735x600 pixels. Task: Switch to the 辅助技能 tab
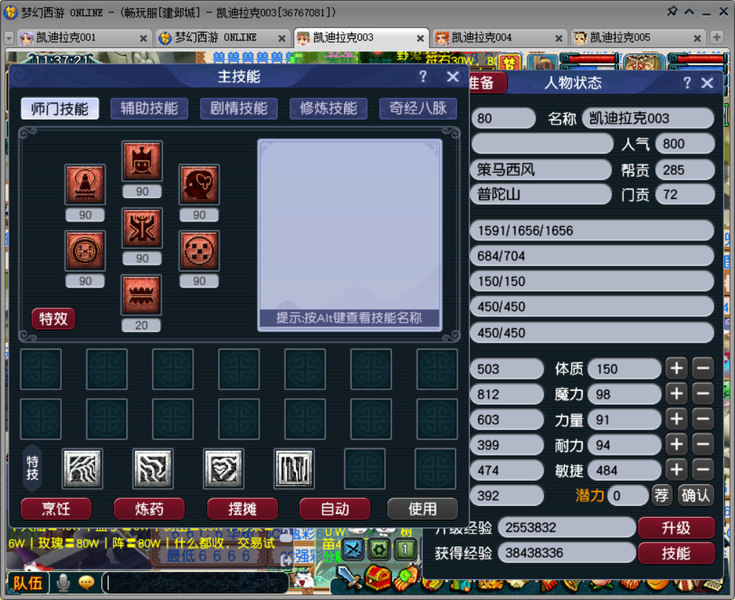[149, 109]
